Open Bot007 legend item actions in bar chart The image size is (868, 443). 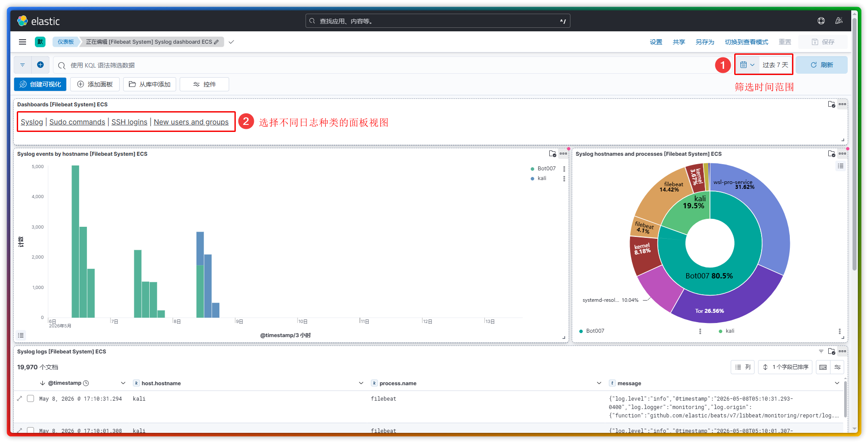(564, 169)
